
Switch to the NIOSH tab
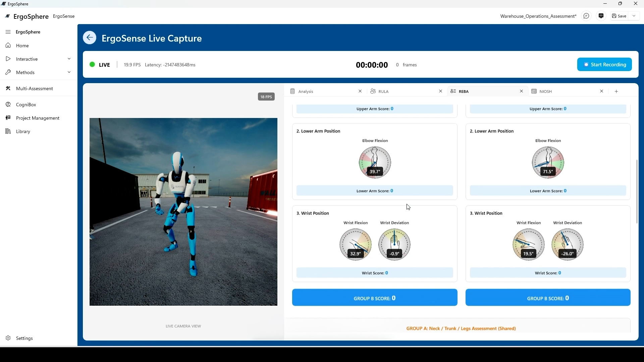545,91
